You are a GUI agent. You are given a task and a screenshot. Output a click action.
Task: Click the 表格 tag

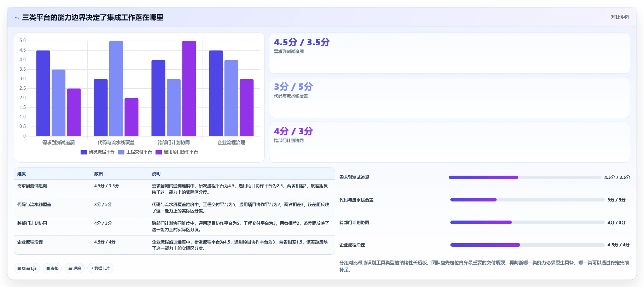[x=52, y=268]
